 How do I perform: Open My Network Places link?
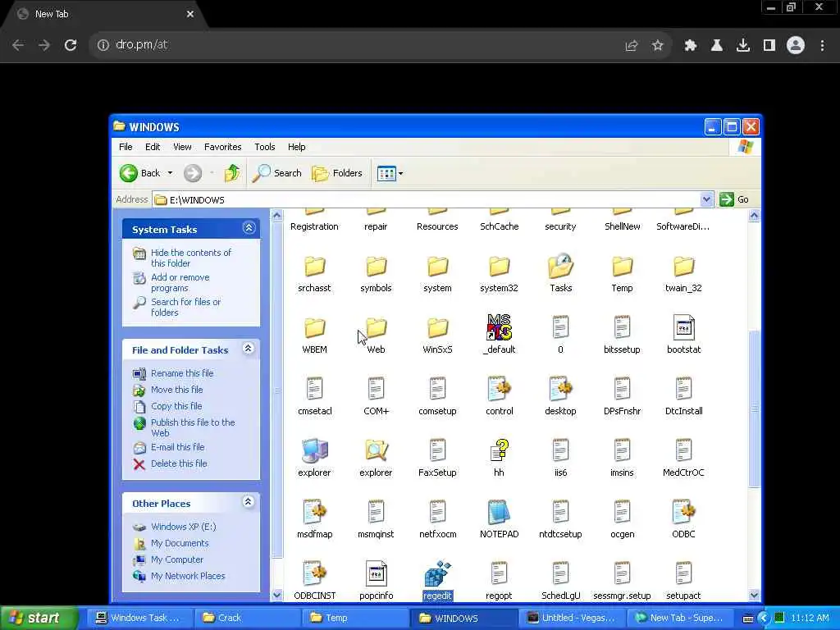[188, 576]
